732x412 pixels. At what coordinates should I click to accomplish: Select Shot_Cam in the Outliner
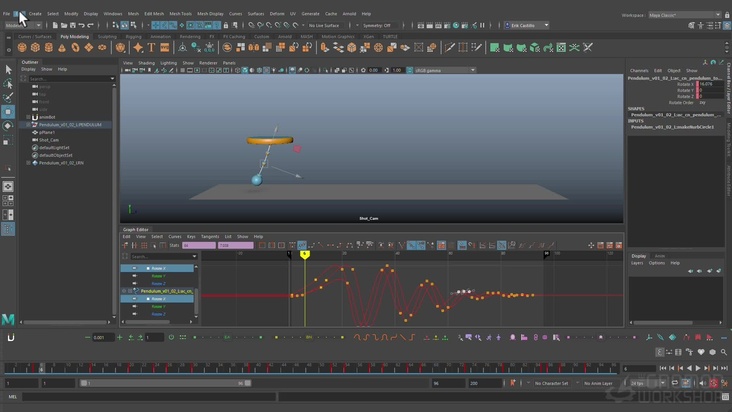[x=49, y=139]
